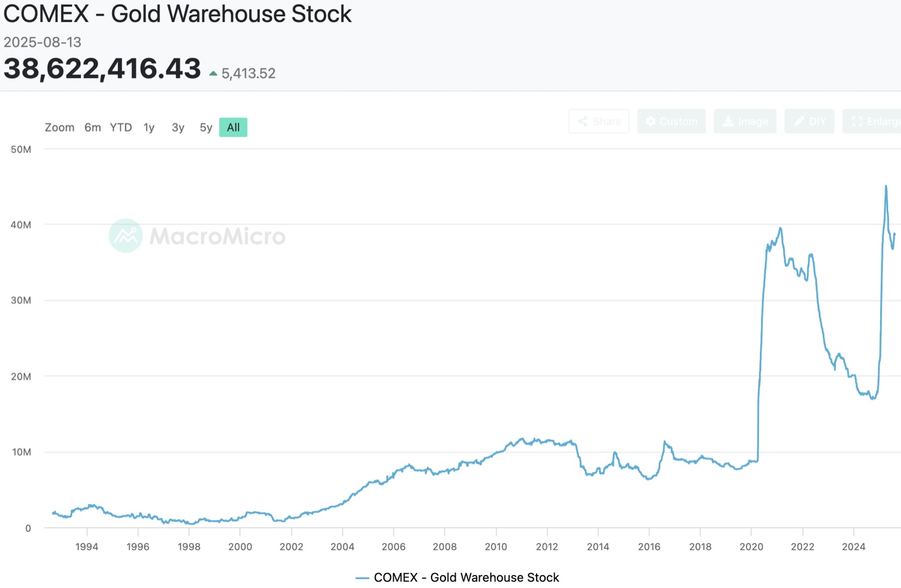Screen dimensions: 901x588
Task: Download the chart via Image button
Action: [745, 121]
